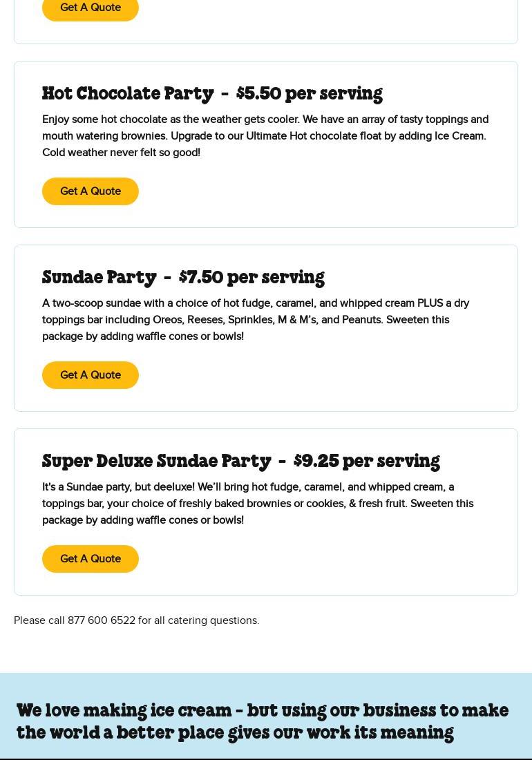
Task: Select the Sundae Party title text
Action: coord(99,277)
